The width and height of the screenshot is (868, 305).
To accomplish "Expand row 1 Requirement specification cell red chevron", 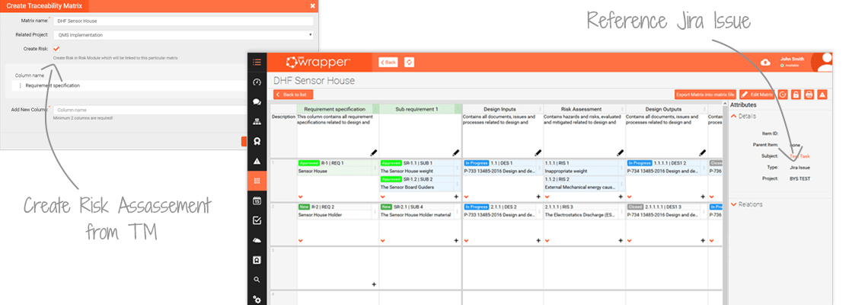I will [301, 197].
